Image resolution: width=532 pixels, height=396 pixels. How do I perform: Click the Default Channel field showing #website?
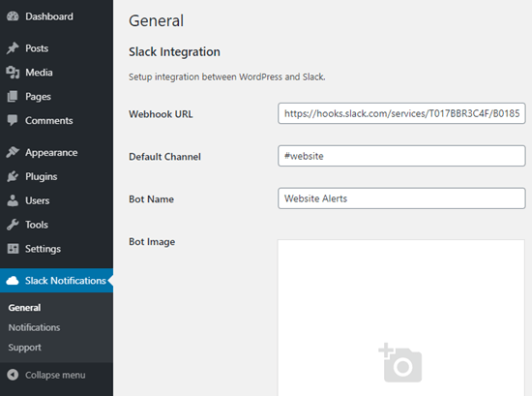[x=401, y=156]
